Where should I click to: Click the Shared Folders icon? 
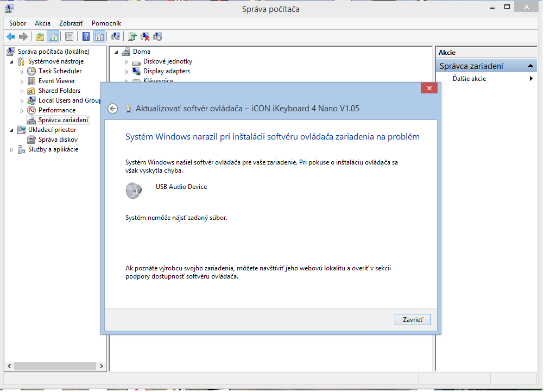31,91
